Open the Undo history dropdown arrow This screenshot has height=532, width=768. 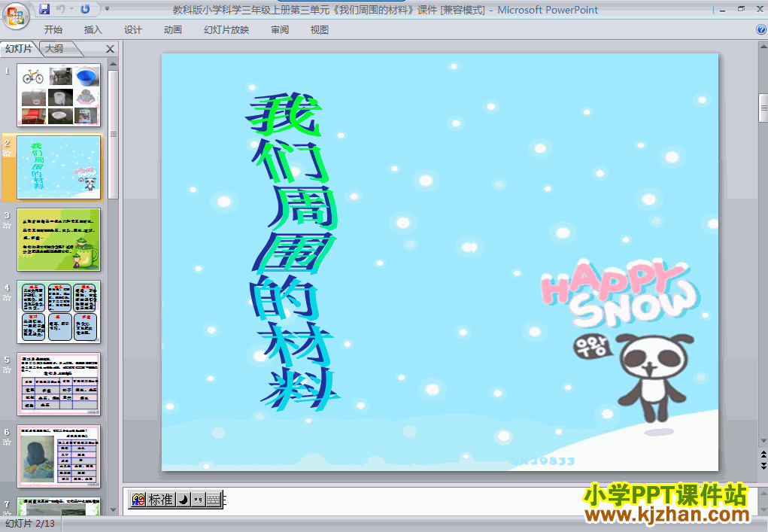pyautogui.click(x=71, y=9)
